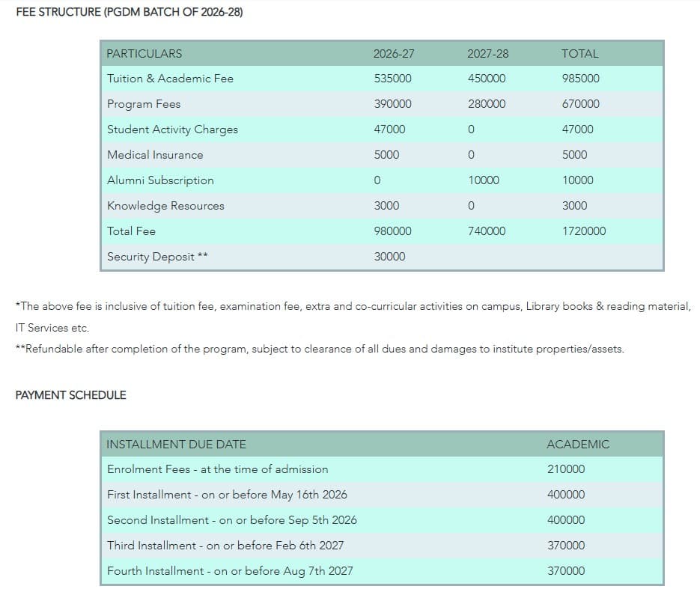The width and height of the screenshot is (700, 604).
Task: Select the Knowledge Resources row label
Action: coord(165,206)
